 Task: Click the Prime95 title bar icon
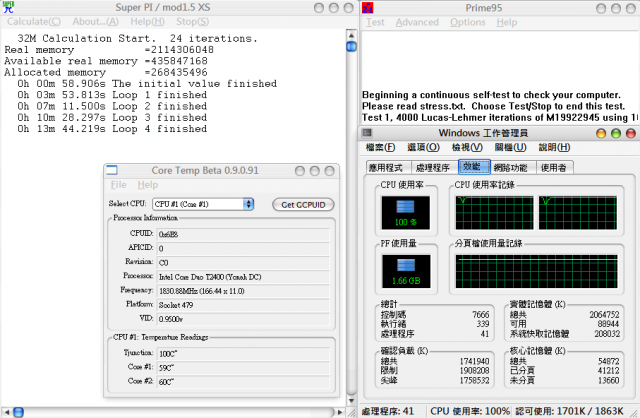(x=368, y=8)
